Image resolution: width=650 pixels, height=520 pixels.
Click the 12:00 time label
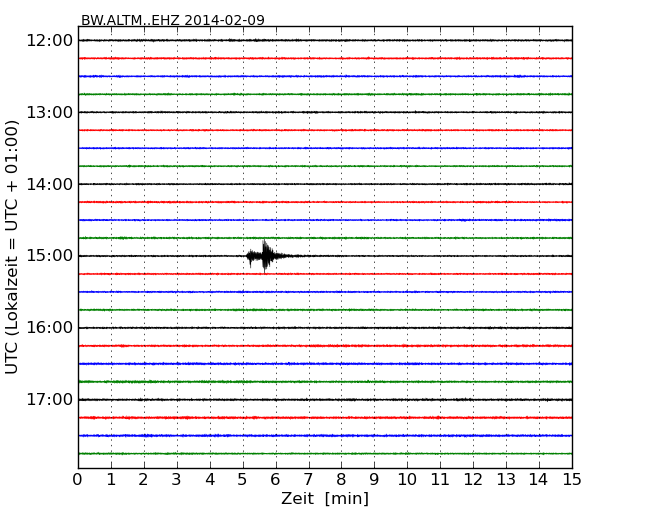[x=49, y=41]
